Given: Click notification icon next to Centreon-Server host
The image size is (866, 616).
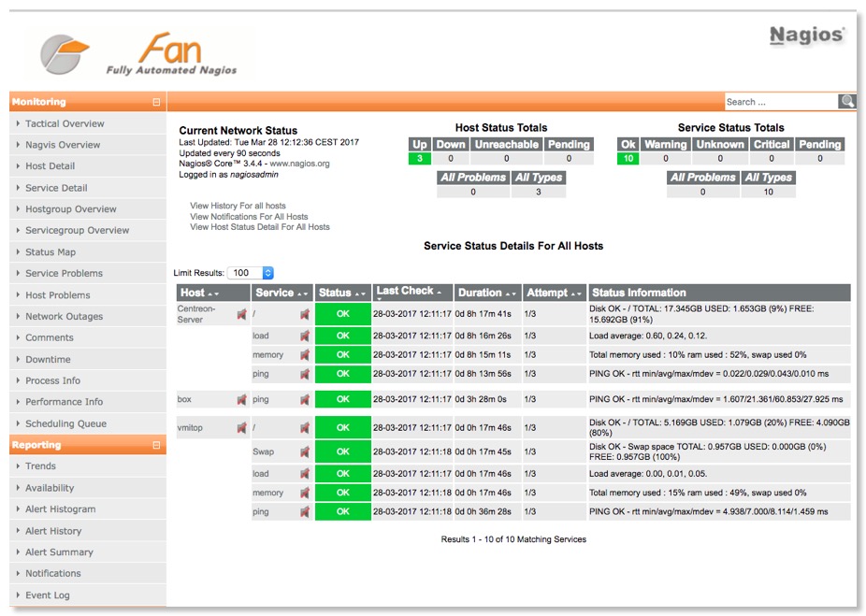Looking at the screenshot, I should (x=242, y=314).
